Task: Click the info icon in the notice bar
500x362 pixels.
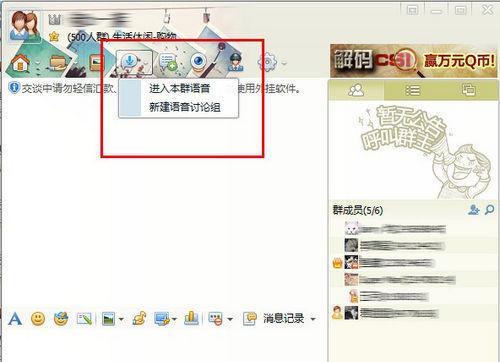Action: pyautogui.click(x=14, y=88)
